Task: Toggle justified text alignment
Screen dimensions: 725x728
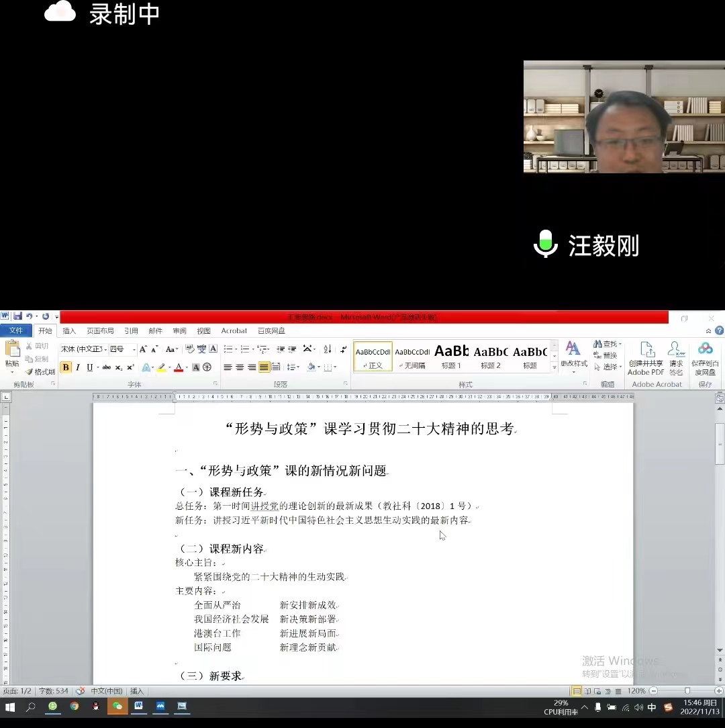Action: click(264, 367)
